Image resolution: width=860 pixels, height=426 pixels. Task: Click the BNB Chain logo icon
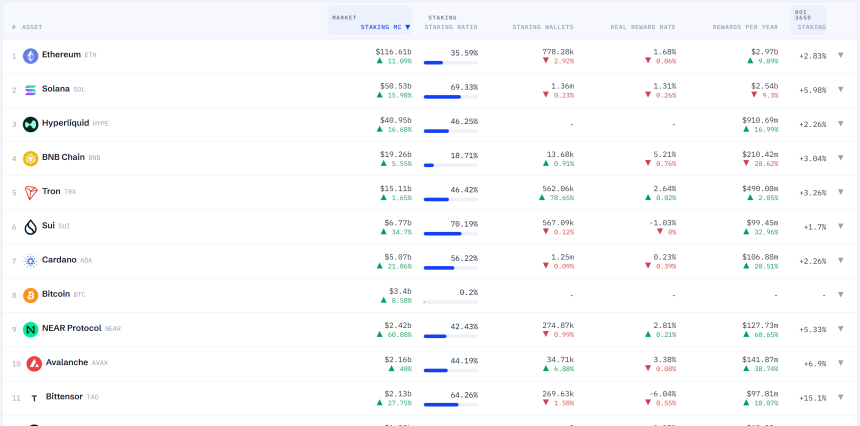30,158
